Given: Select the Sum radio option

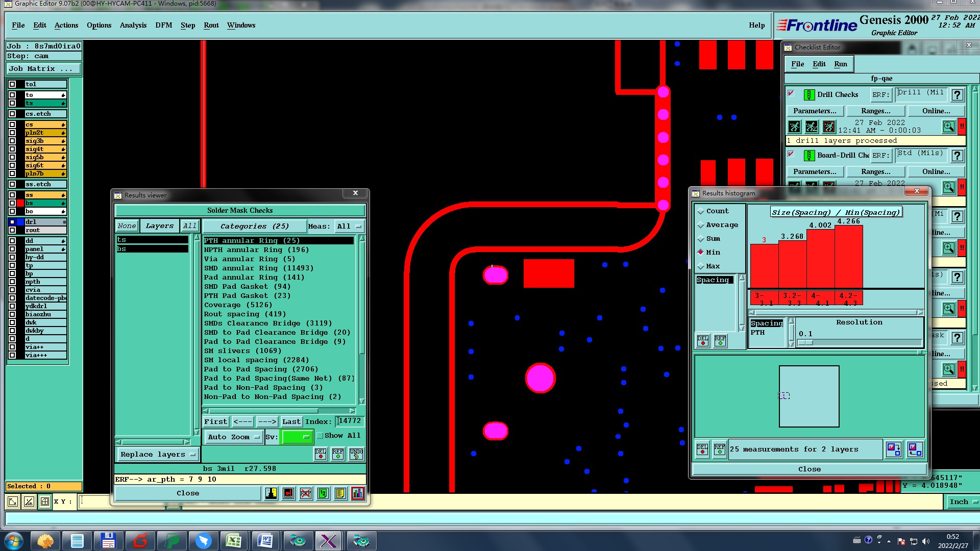Looking at the screenshot, I should coord(701,239).
